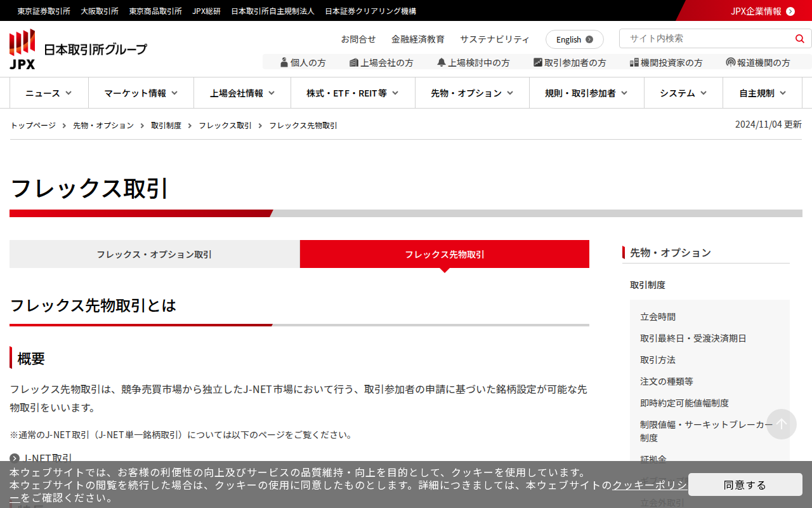Viewport: 812px width, 508px height.
Task: Open sidebar 先物・オプション heading
Action: pos(671,253)
